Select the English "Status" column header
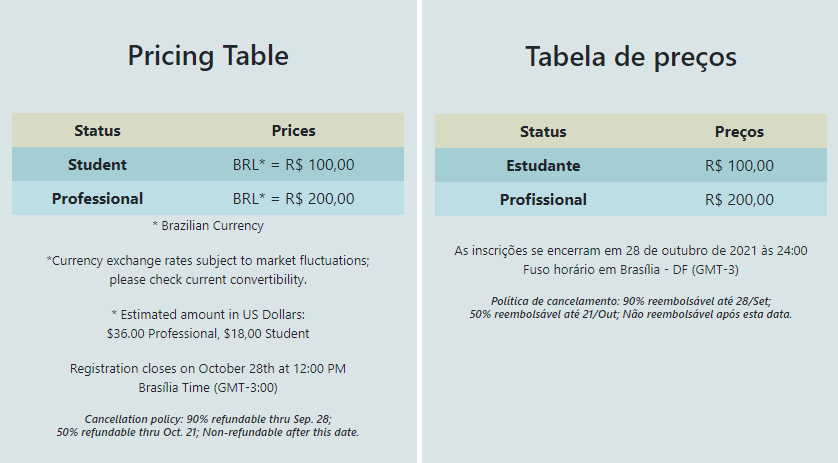Image resolution: width=838 pixels, height=463 pixels. [x=97, y=130]
